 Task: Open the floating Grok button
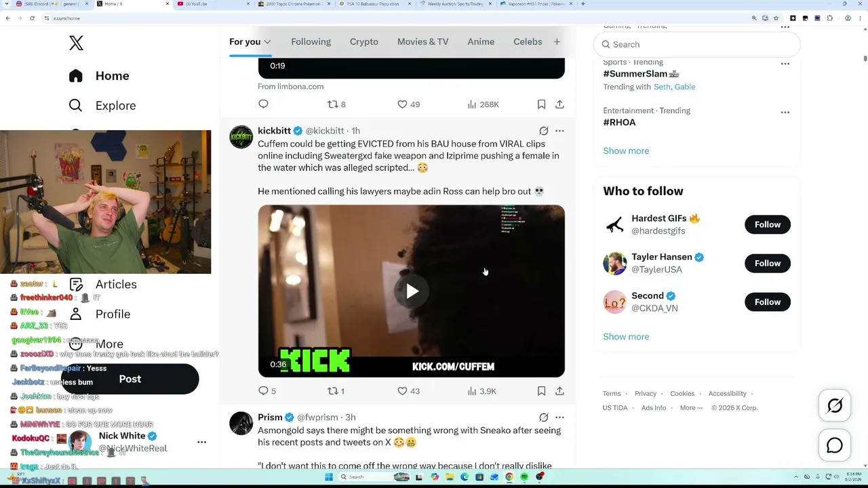(x=835, y=405)
